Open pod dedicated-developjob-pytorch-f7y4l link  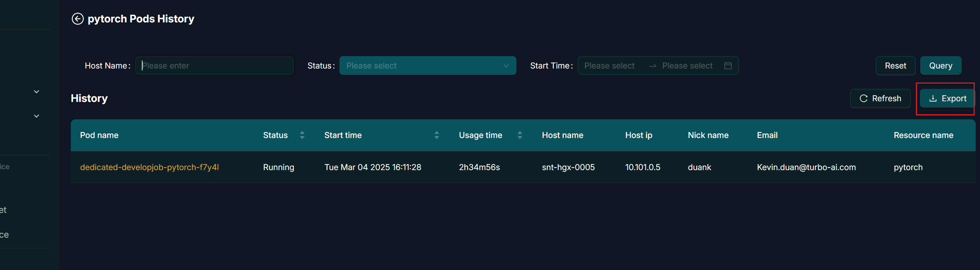pyautogui.click(x=149, y=167)
